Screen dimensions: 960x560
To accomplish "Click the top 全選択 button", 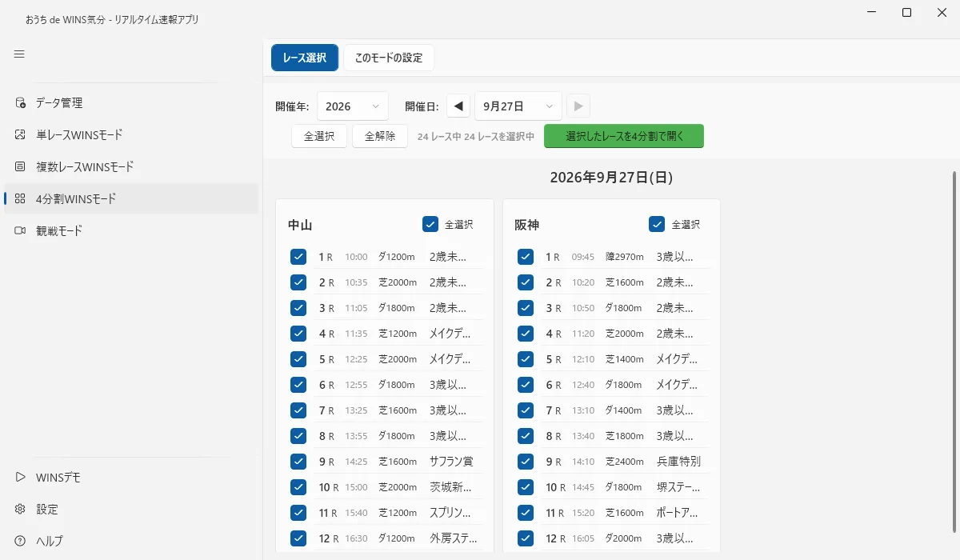I will tap(319, 136).
